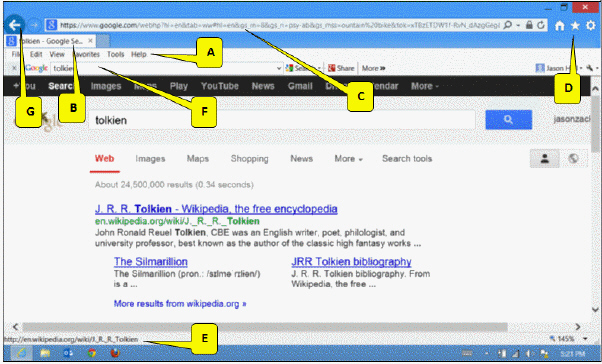The image size is (602, 364).
Task: Click the Forward navigation arrow
Action: coord(35,25)
